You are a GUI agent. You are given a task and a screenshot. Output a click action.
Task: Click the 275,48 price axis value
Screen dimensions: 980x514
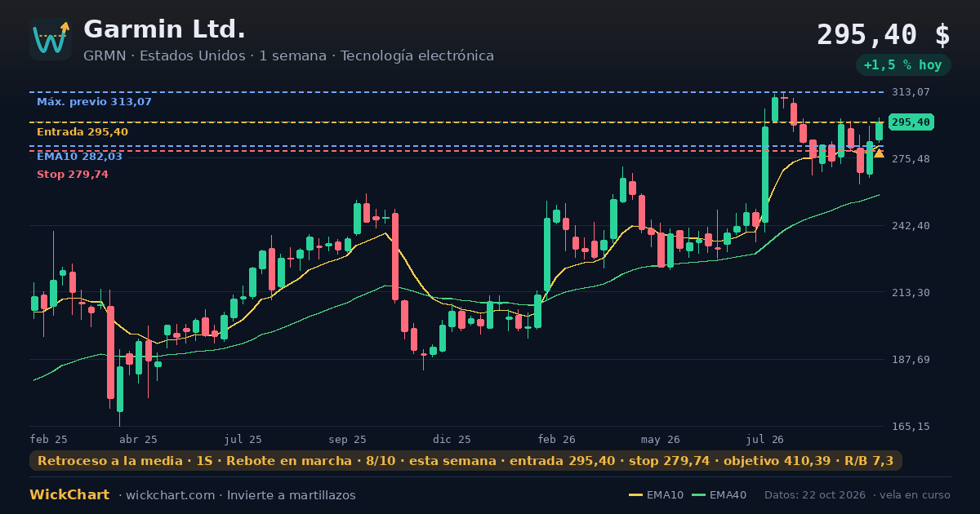click(x=911, y=159)
